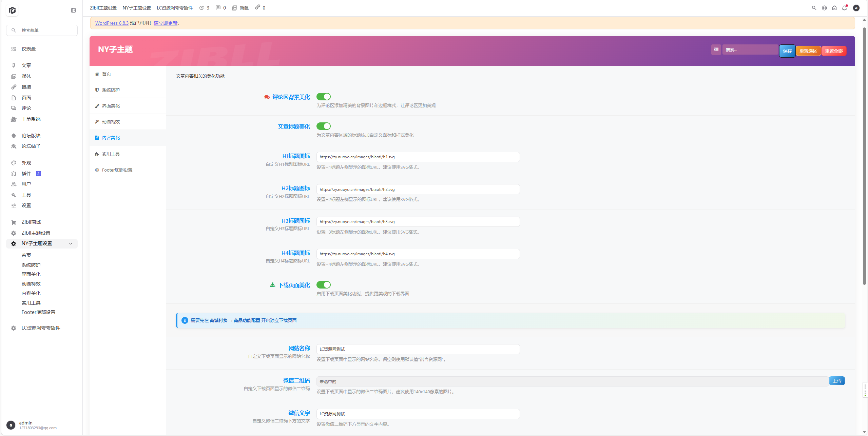The image size is (868, 436).
Task: Collapse the sidebar with the panel icon
Action: coord(73,11)
